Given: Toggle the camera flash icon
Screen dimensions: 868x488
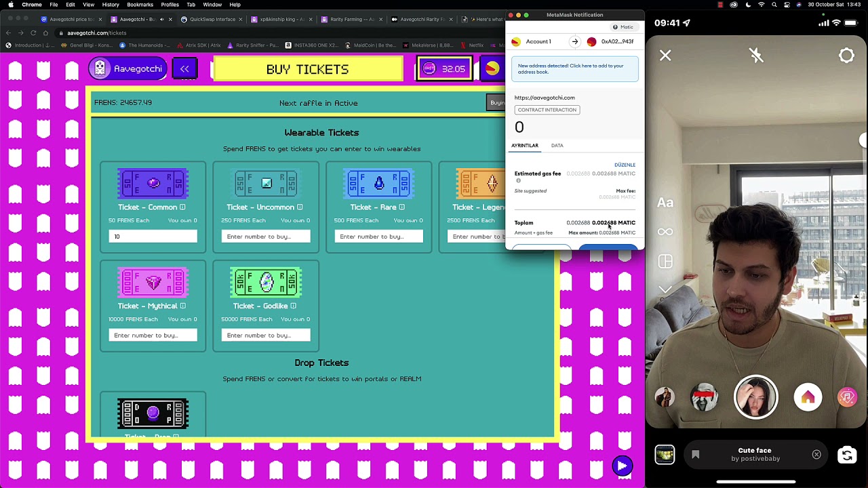Looking at the screenshot, I should click(756, 56).
